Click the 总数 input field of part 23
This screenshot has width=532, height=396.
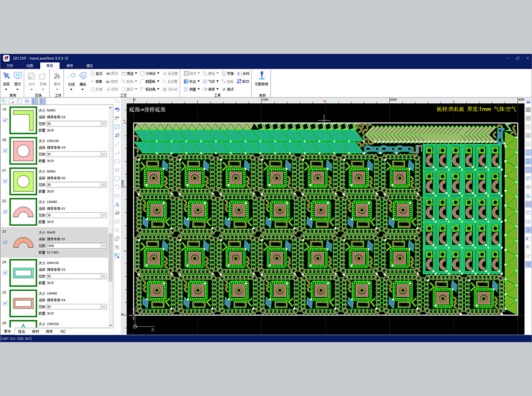(x=73, y=245)
